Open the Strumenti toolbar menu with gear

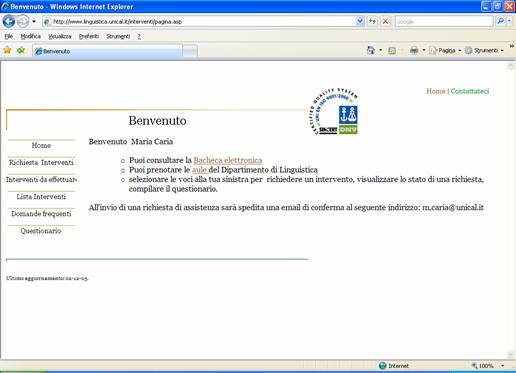(x=484, y=50)
